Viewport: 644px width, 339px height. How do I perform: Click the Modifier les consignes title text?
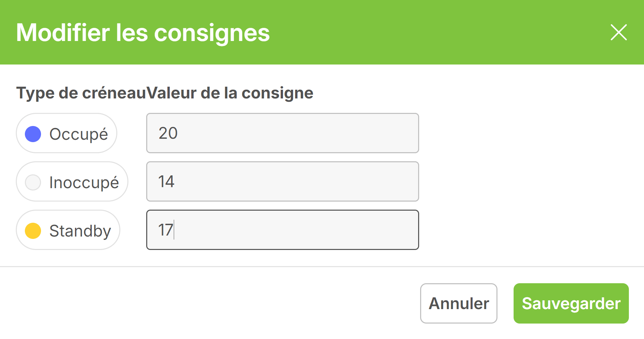click(x=143, y=33)
